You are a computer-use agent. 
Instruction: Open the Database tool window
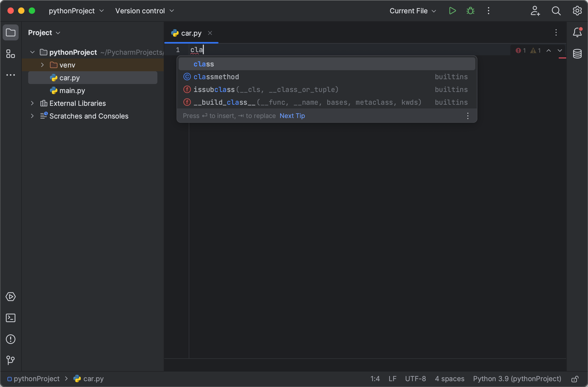577,54
